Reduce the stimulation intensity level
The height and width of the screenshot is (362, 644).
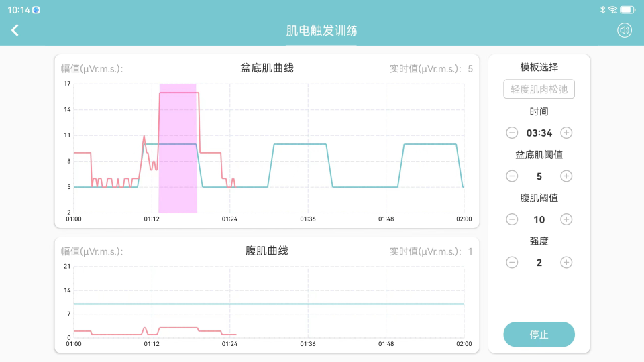pos(512,263)
